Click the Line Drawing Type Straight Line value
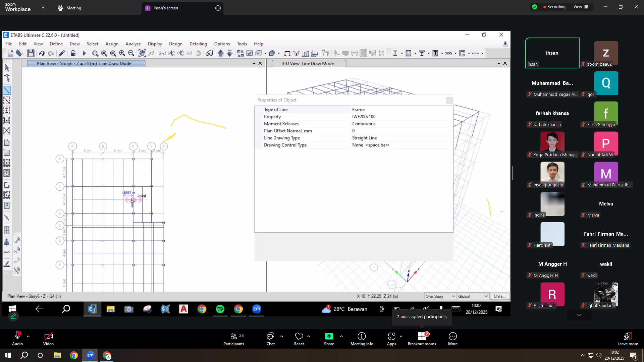The image size is (644, 362). (x=365, y=138)
